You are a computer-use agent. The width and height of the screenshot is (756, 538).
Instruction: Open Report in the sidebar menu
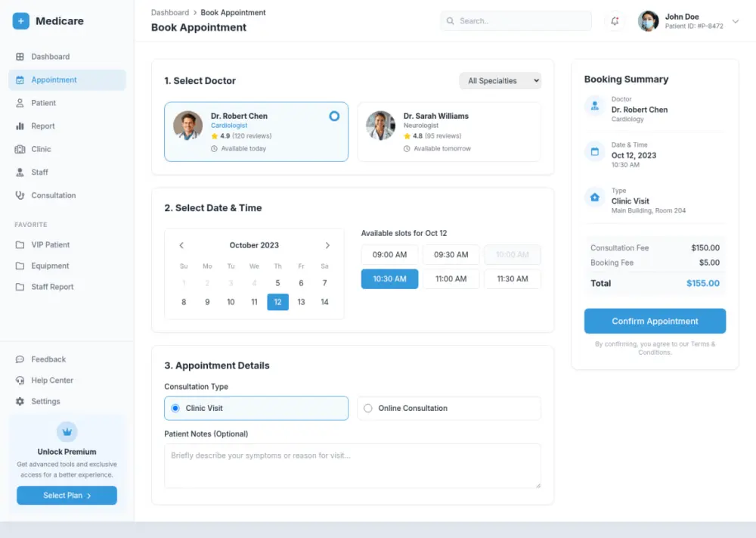click(x=67, y=126)
